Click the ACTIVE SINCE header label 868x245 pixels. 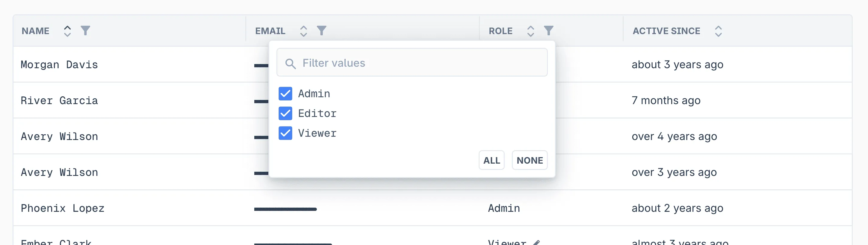pyautogui.click(x=666, y=31)
